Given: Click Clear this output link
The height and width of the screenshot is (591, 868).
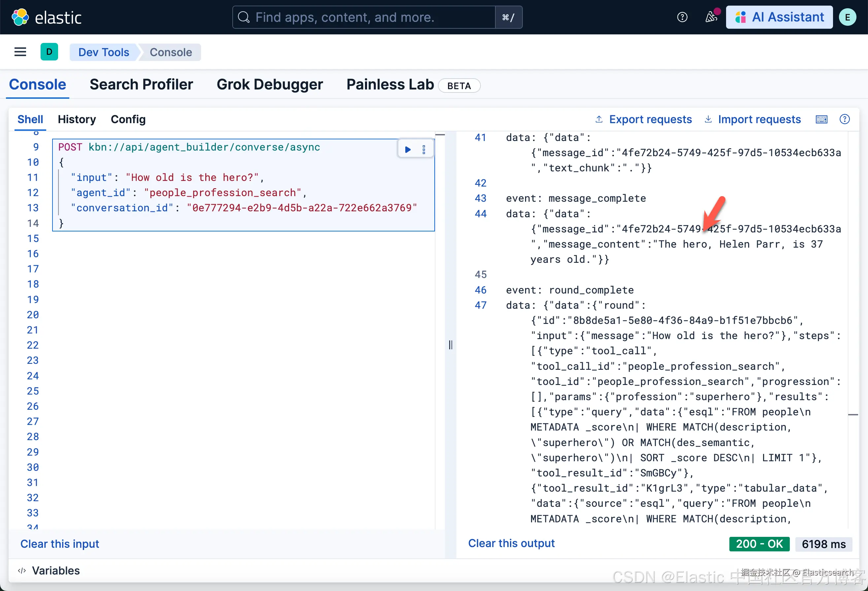Looking at the screenshot, I should pyautogui.click(x=511, y=543).
